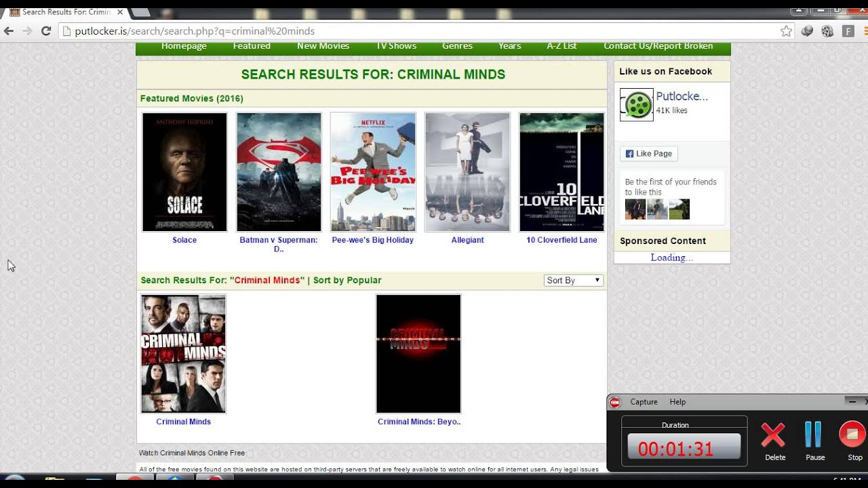Minimize the screen recorder window

[x=852, y=401]
